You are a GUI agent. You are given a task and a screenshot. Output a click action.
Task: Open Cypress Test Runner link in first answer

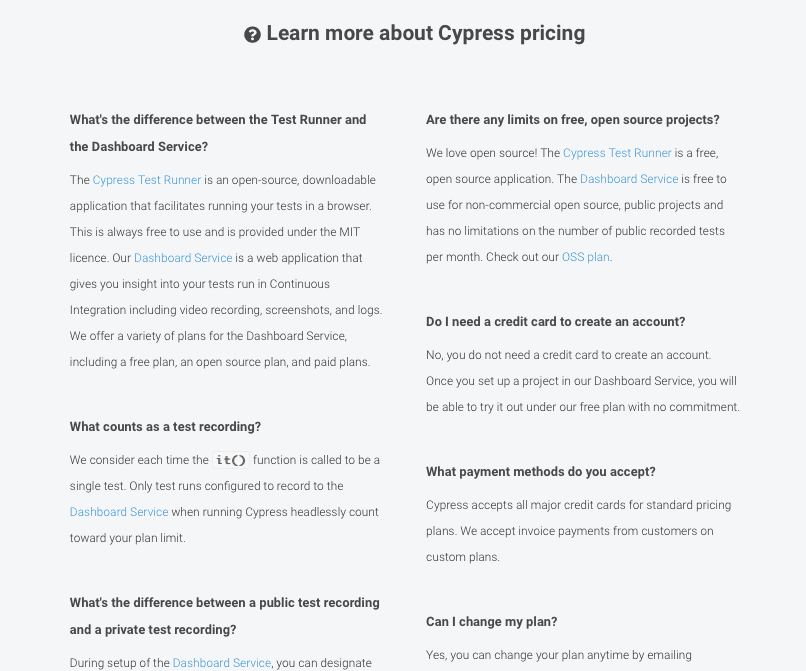(x=146, y=180)
